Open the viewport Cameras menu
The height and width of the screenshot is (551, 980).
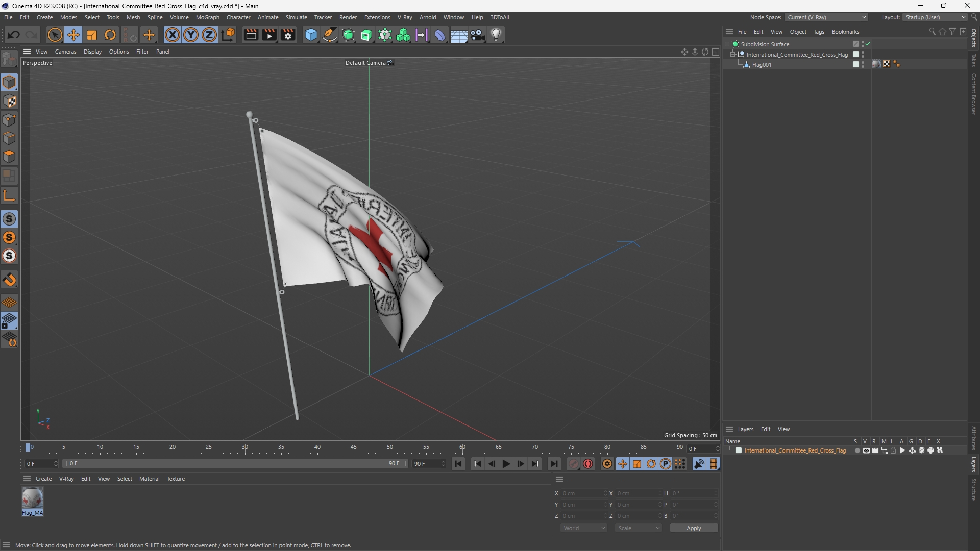(x=65, y=52)
